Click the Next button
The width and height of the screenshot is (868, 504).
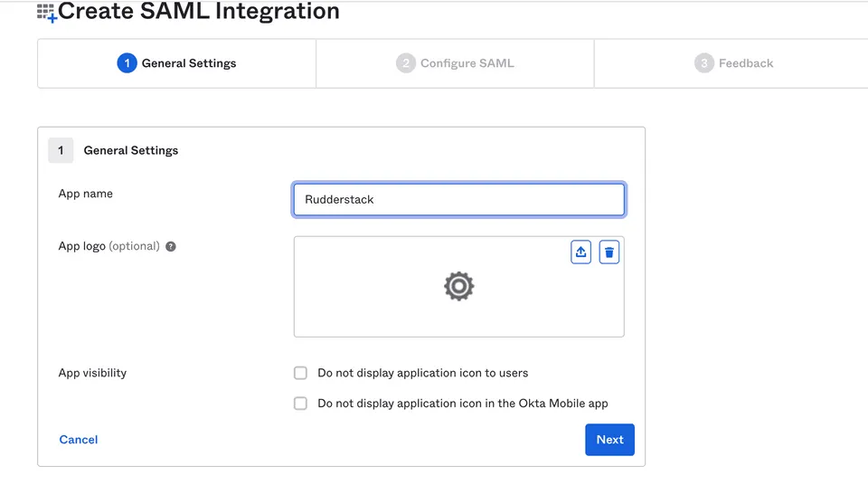pyautogui.click(x=609, y=440)
